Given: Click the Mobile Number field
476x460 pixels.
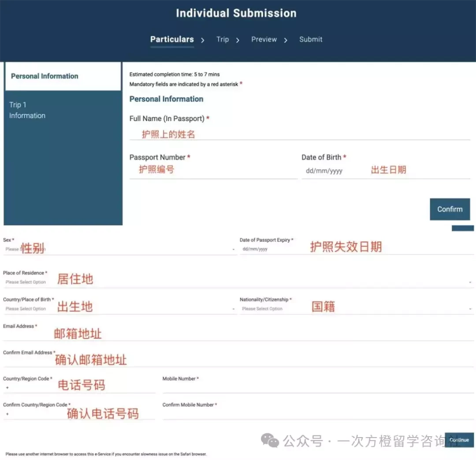Looking at the screenshot, I should (318, 388).
